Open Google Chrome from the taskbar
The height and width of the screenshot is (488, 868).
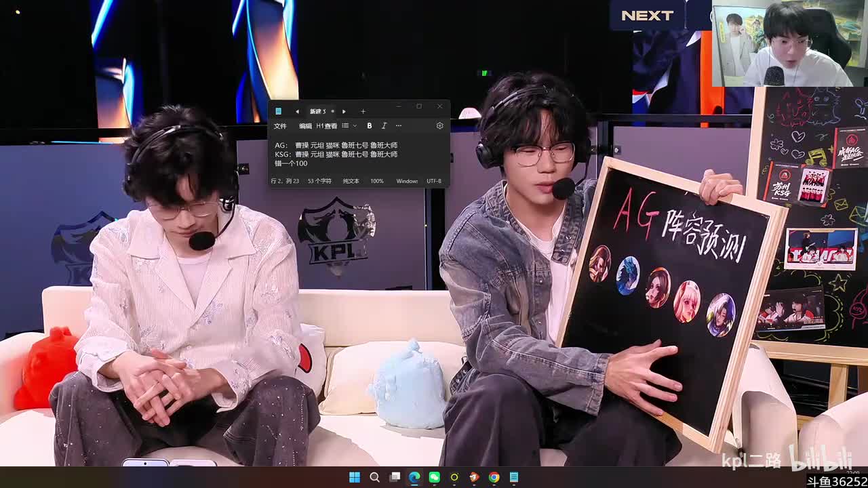point(494,477)
